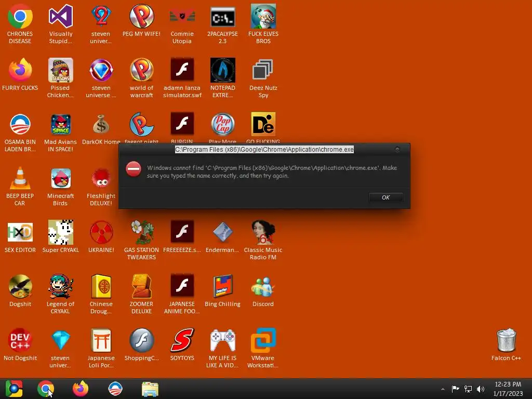This screenshot has width=532, height=399.
Task: Open the Action Center flag tray icon
Action: 455,389
